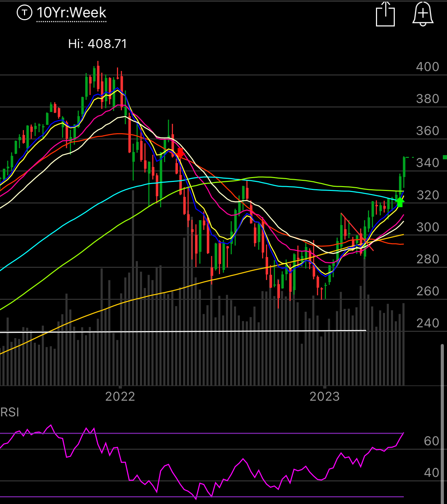This screenshot has height=504, width=447.
Task: Open the share sheet icon
Action: coord(385,14)
